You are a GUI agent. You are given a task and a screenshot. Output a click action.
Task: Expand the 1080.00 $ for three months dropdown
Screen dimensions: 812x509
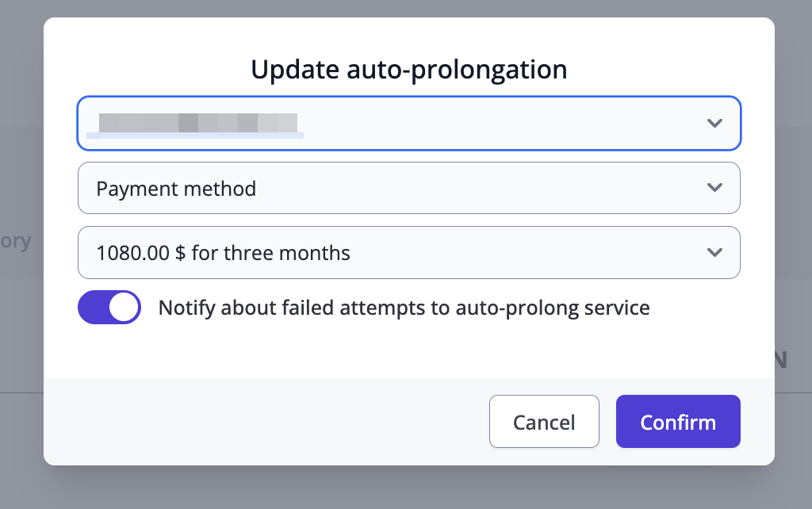point(408,253)
